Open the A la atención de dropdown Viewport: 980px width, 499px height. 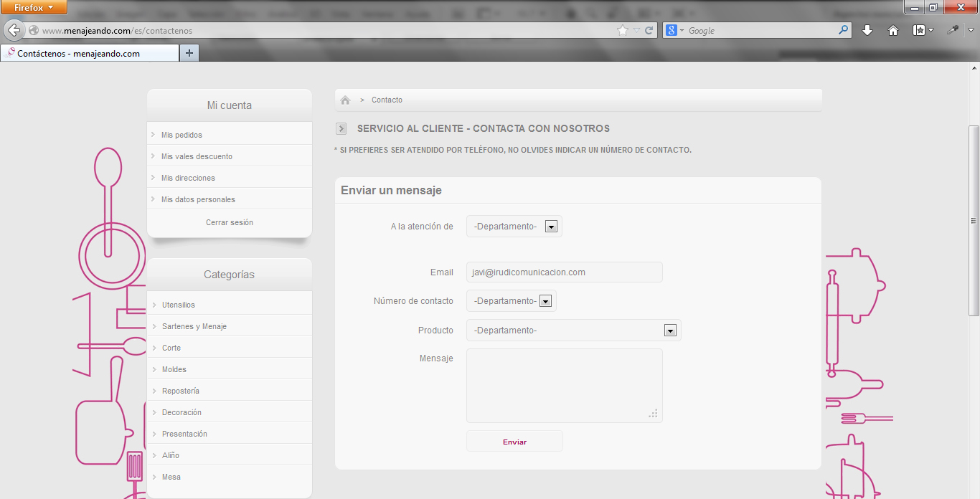pyautogui.click(x=514, y=227)
